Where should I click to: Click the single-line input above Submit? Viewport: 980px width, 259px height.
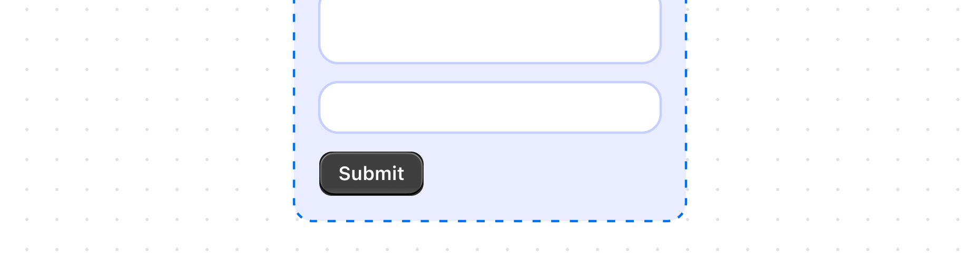[x=489, y=107]
